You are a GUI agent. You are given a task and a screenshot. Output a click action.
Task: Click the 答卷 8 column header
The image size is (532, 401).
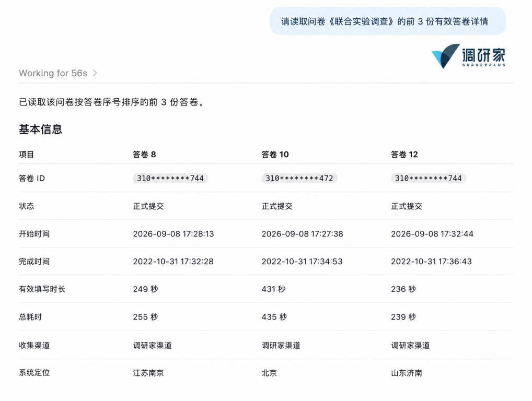(x=144, y=155)
